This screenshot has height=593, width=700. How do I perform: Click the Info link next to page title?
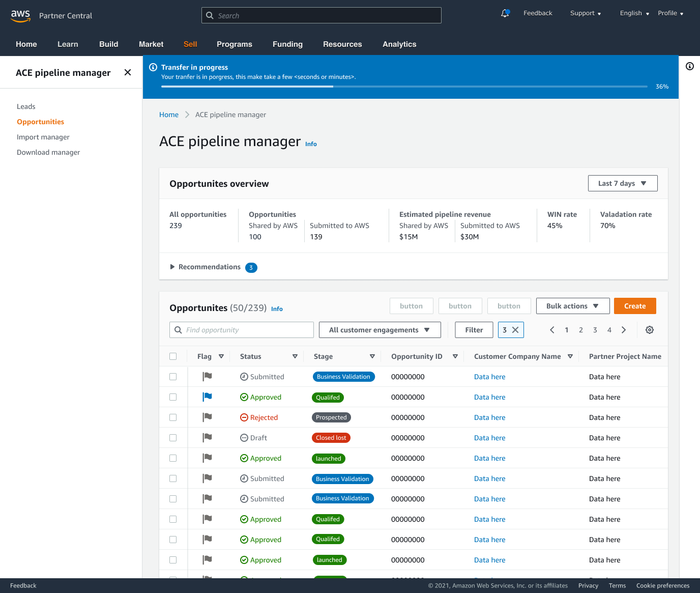pos(311,144)
